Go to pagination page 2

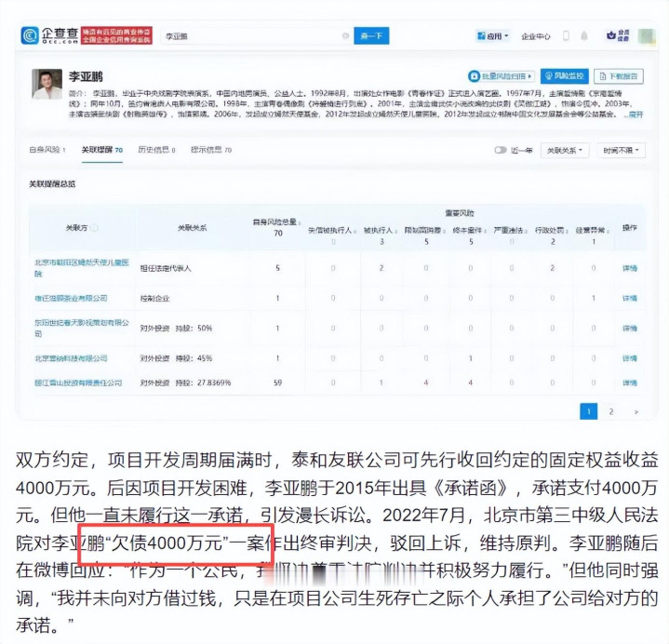611,411
